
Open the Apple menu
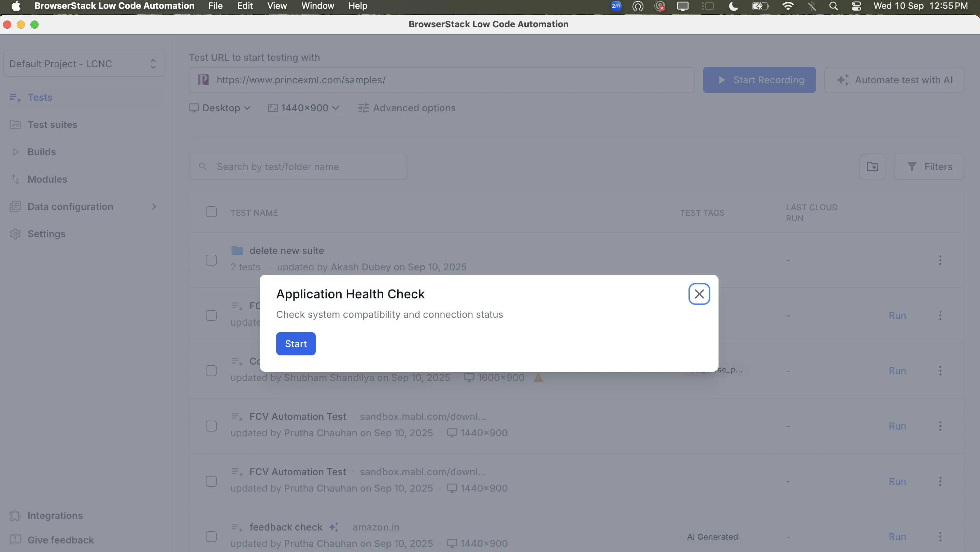click(16, 6)
